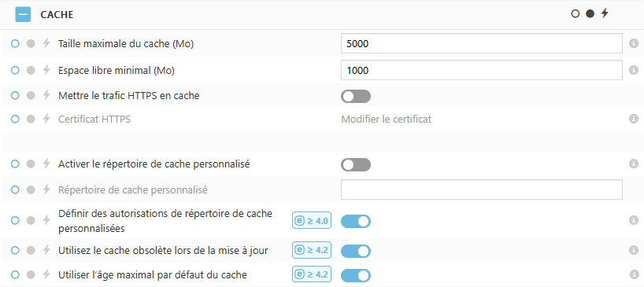Click label Mettre le trafic HTTPS en cache
Image resolution: width=644 pixels, height=287 pixels.
129,95
